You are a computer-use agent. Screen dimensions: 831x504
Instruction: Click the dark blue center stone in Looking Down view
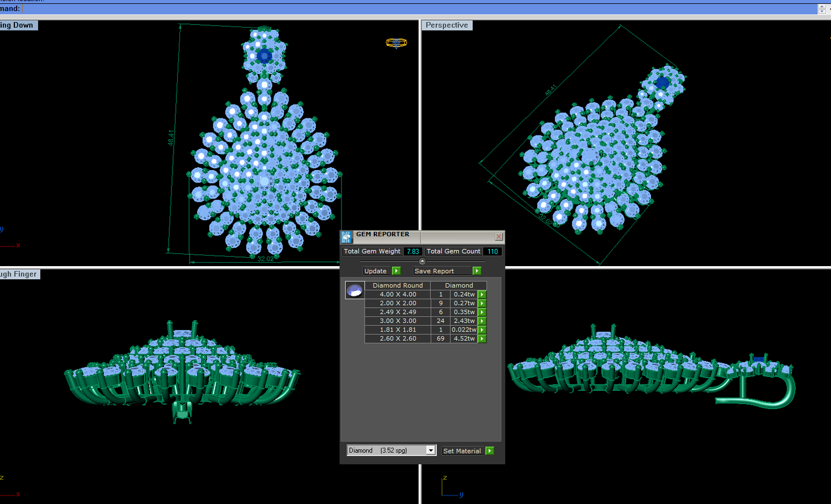pyautogui.click(x=264, y=56)
